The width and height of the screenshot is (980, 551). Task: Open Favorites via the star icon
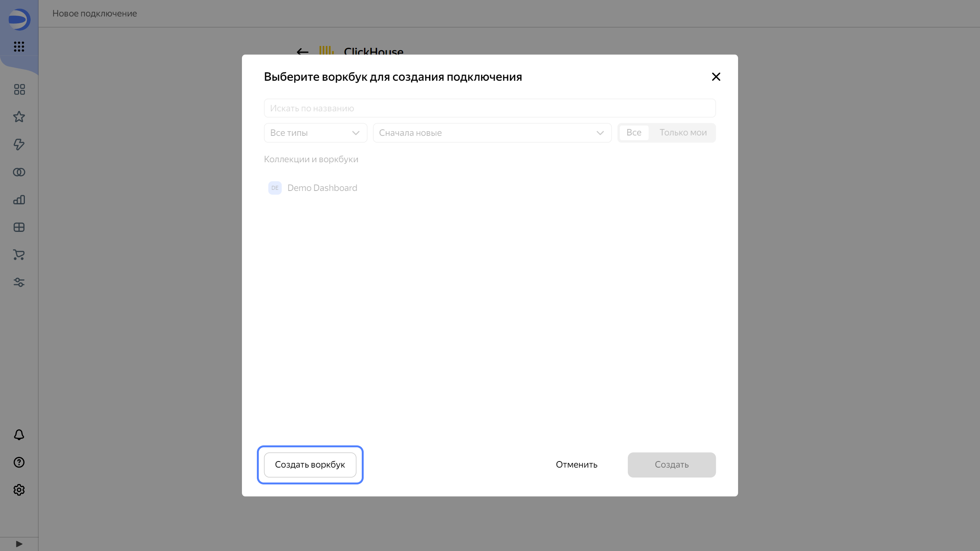click(x=19, y=117)
